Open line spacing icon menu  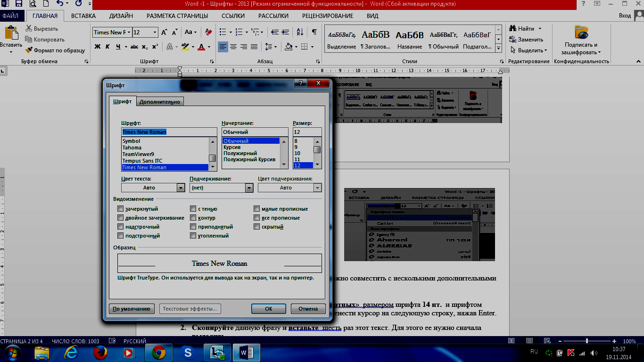coord(269,47)
